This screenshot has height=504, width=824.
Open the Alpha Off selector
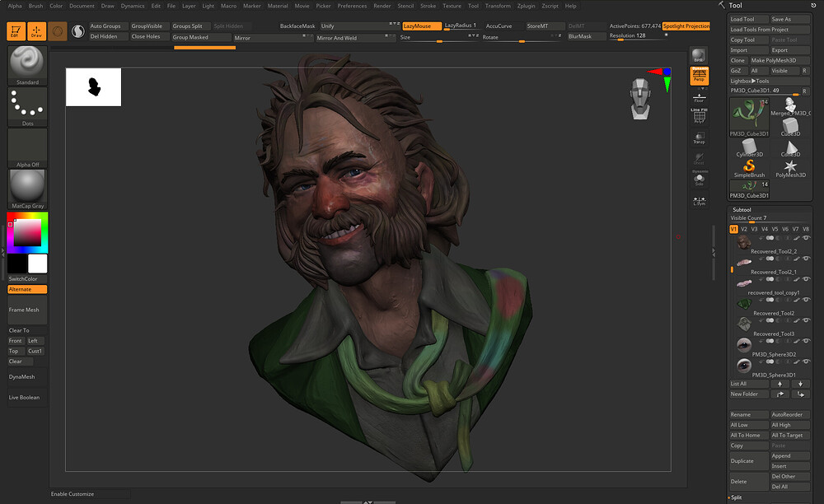pyautogui.click(x=27, y=148)
